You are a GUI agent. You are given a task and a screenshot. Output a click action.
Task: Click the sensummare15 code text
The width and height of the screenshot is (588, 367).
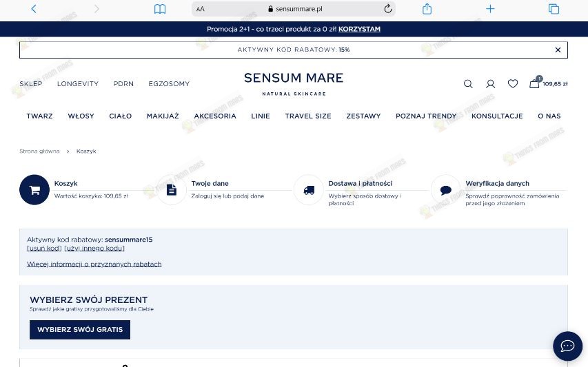pyautogui.click(x=129, y=240)
